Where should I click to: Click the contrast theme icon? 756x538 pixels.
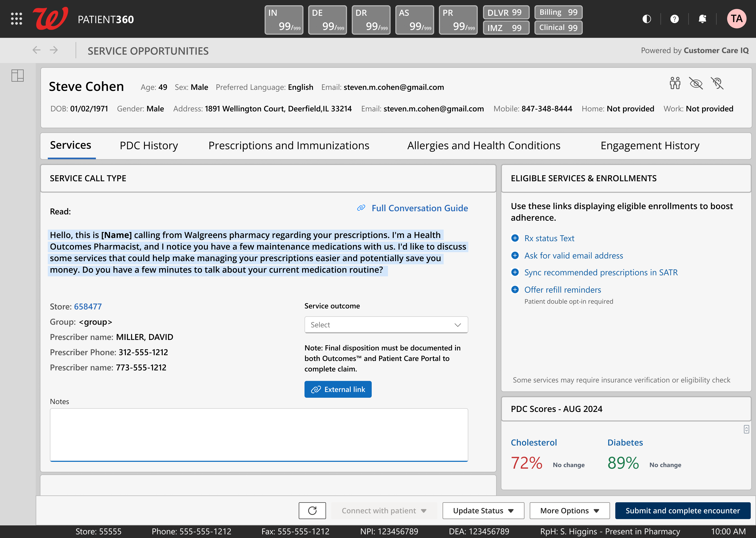pyautogui.click(x=646, y=19)
